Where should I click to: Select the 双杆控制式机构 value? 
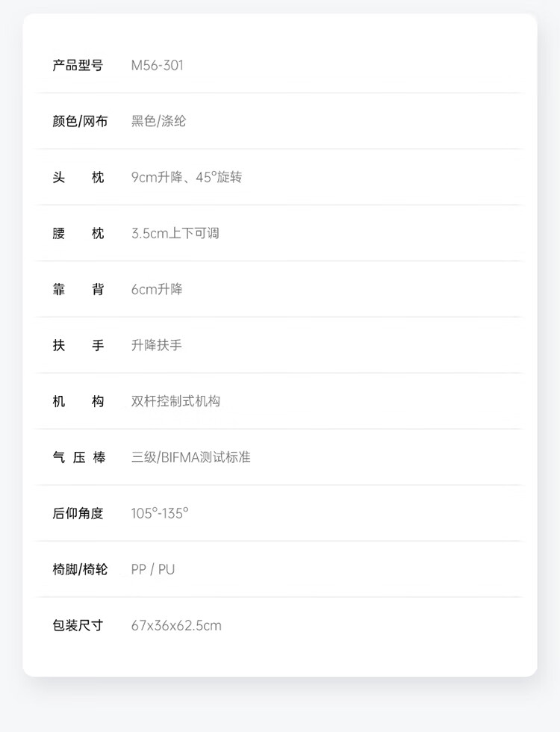coord(175,401)
